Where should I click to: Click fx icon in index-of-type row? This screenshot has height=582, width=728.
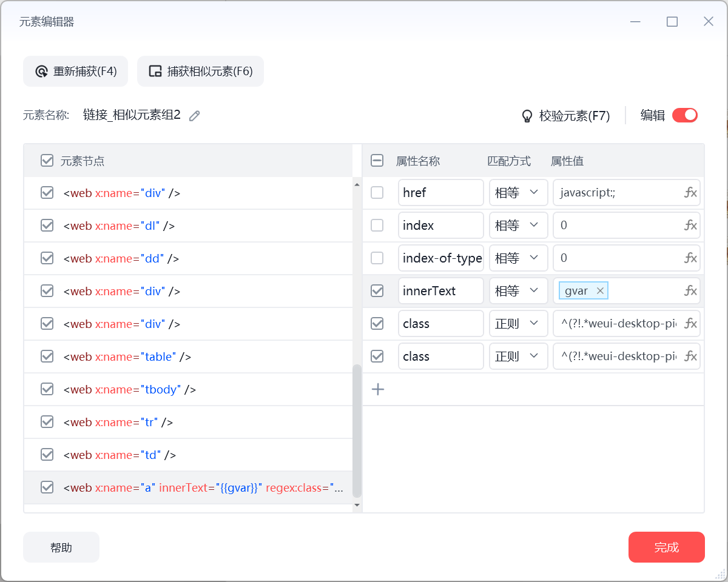(x=690, y=258)
